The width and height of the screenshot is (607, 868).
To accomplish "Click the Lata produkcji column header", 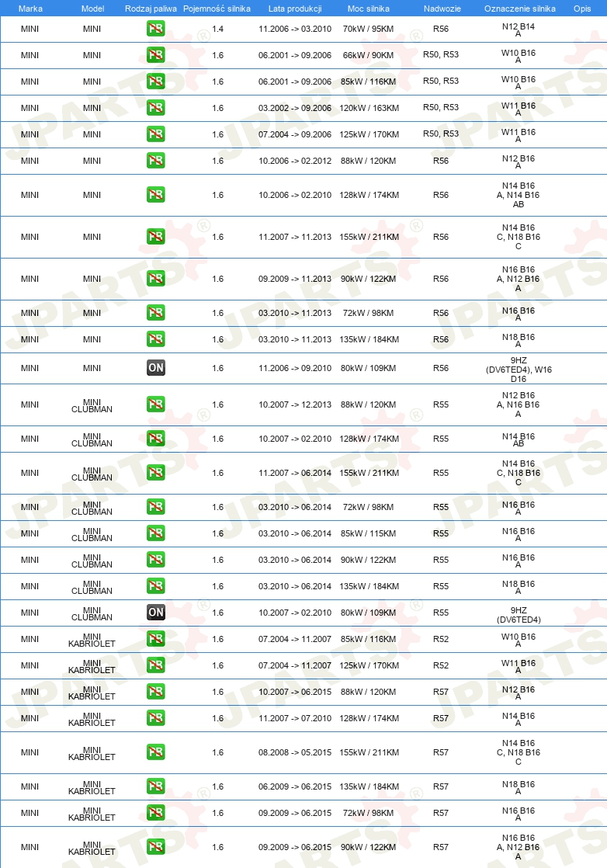I will 295,9.
